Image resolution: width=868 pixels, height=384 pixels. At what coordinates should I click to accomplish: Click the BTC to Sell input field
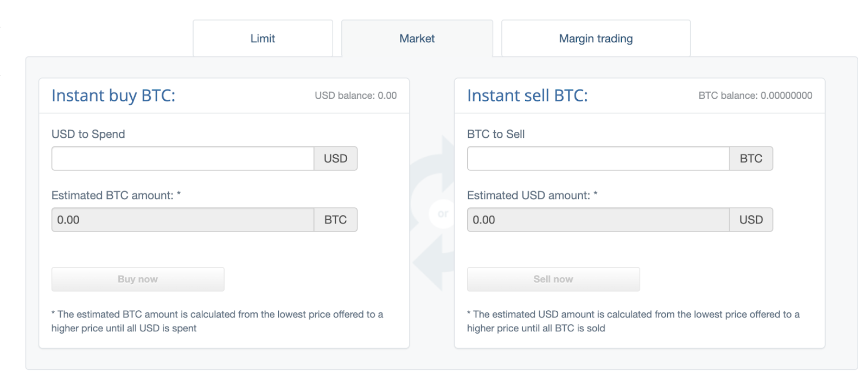tap(598, 158)
